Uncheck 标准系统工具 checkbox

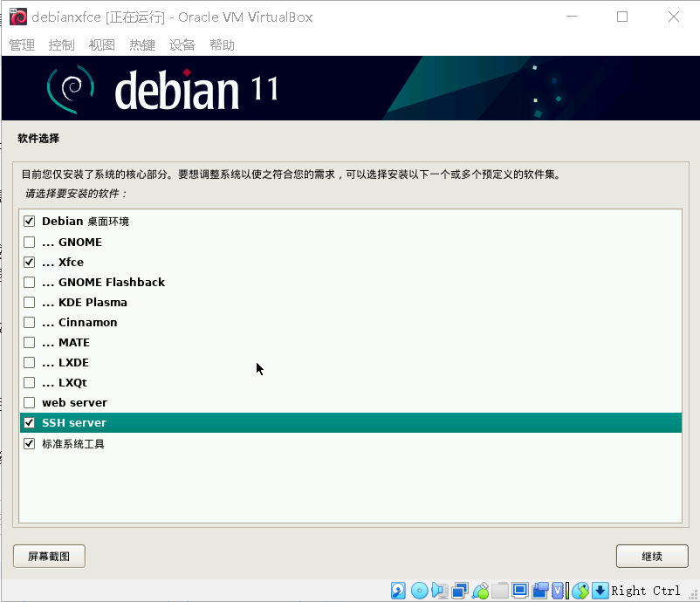pos(30,443)
